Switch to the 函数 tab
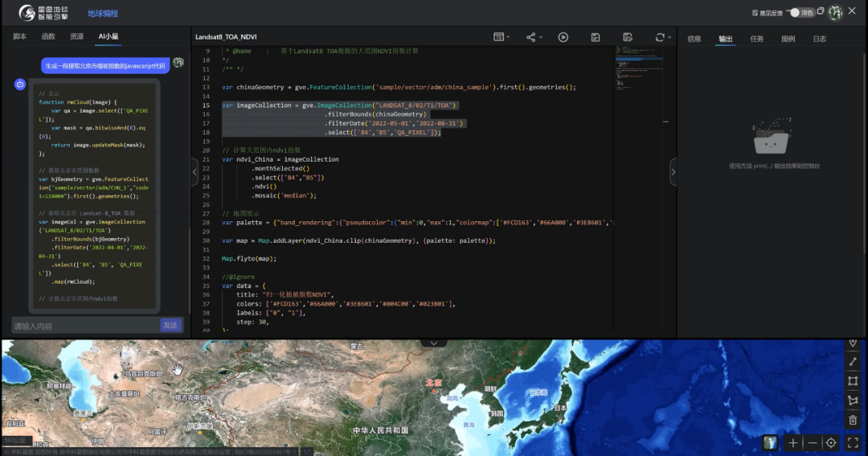The height and width of the screenshot is (456, 868). click(x=48, y=36)
